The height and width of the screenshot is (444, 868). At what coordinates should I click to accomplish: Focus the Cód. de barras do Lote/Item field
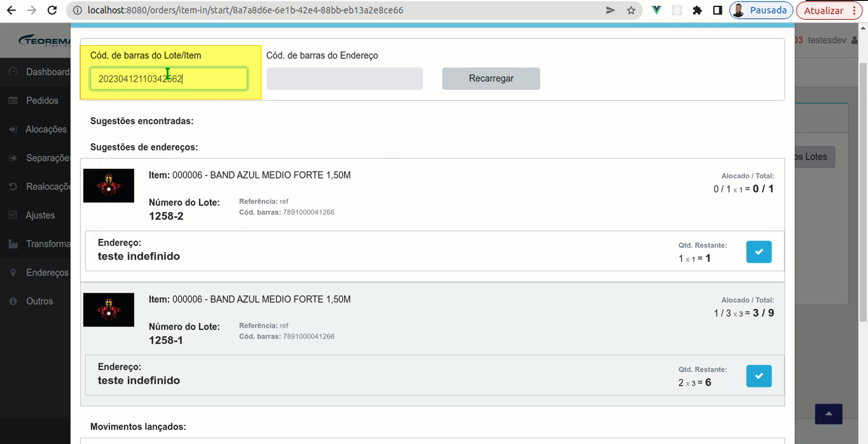169,79
